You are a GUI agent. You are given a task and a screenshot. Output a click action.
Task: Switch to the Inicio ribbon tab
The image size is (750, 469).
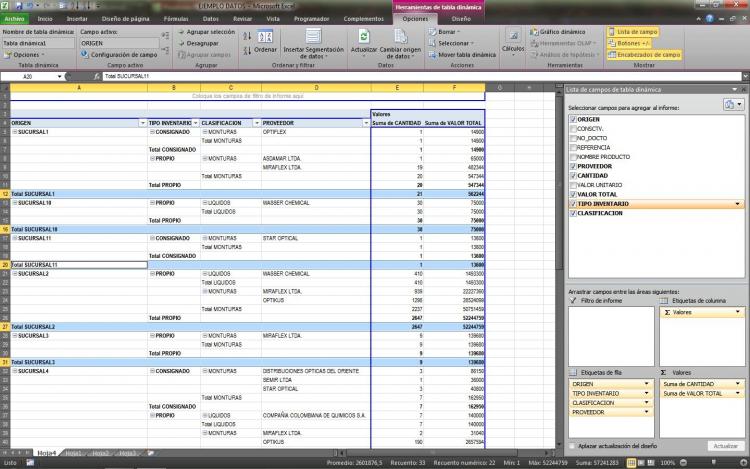pyautogui.click(x=45, y=19)
